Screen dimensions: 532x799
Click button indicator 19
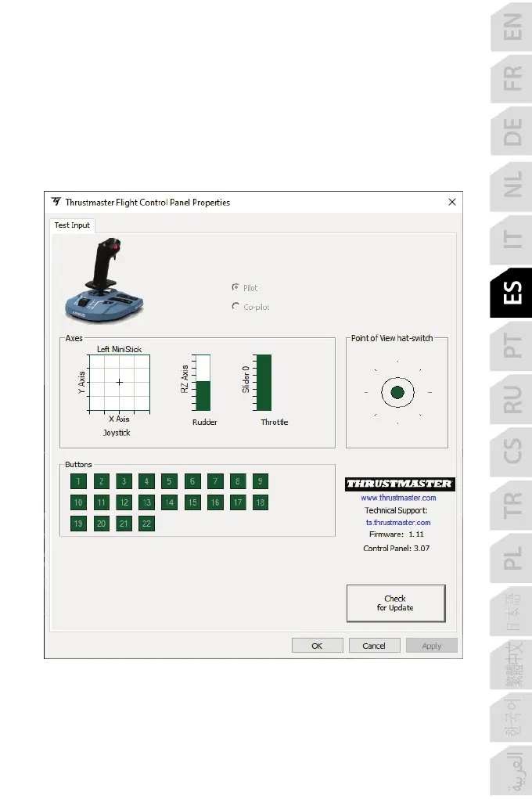78,524
